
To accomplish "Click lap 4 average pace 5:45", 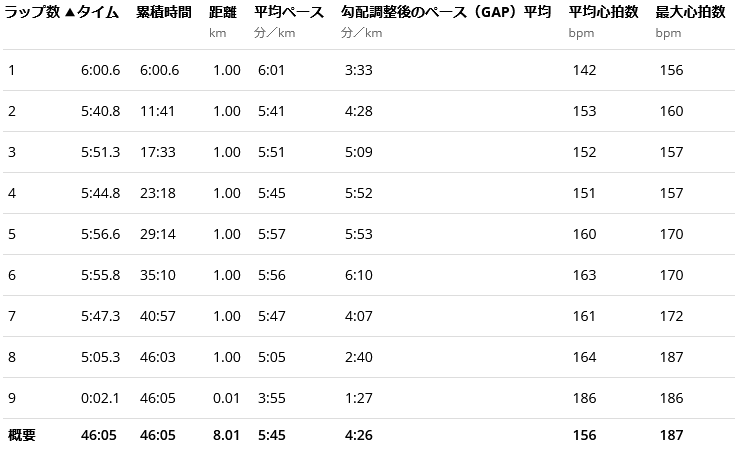I will coord(271,193).
